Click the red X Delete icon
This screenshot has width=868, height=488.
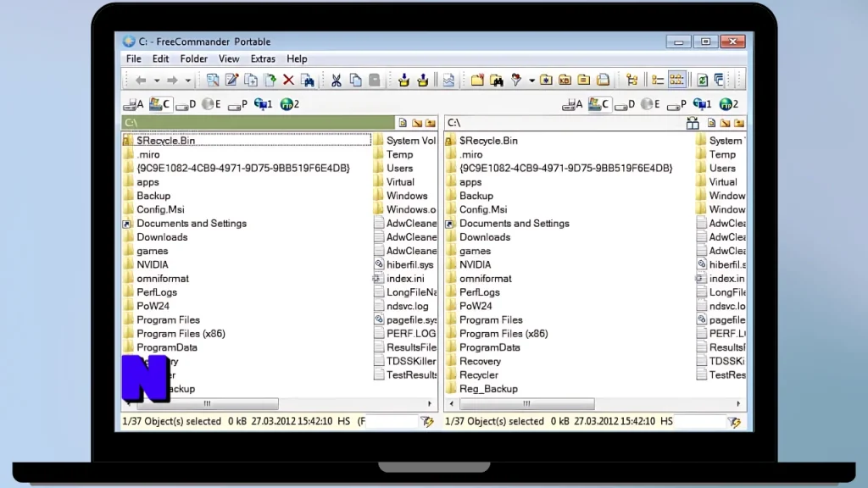click(288, 80)
